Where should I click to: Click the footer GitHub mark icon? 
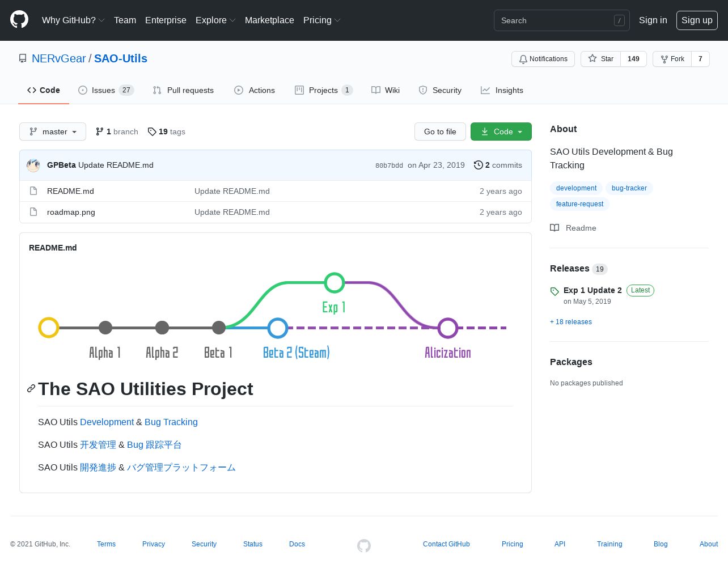point(364,545)
